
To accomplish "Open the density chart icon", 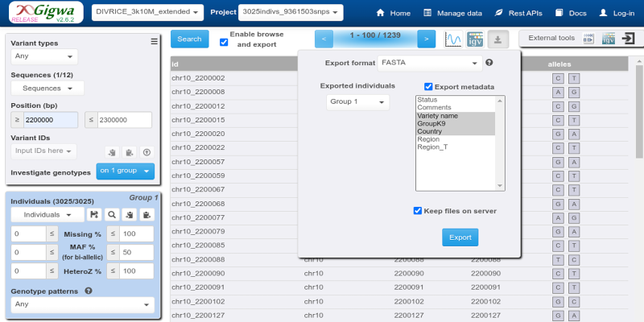I will (x=453, y=39).
